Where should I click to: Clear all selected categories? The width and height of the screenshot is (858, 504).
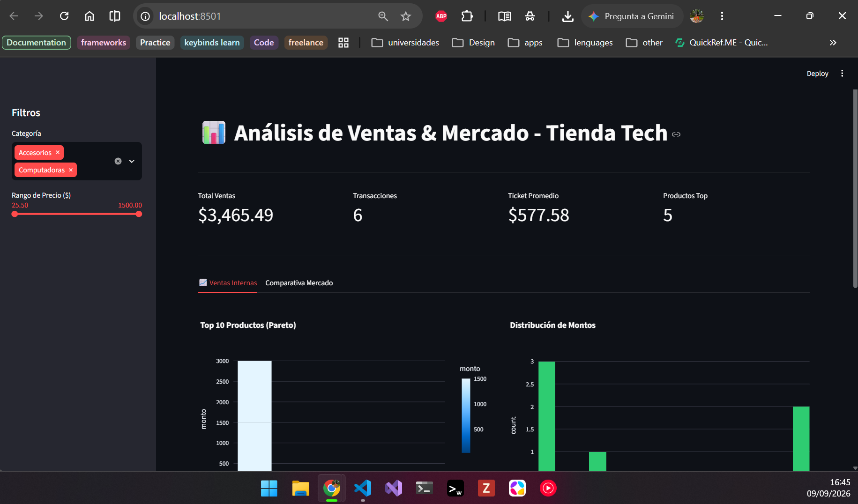pos(118,161)
